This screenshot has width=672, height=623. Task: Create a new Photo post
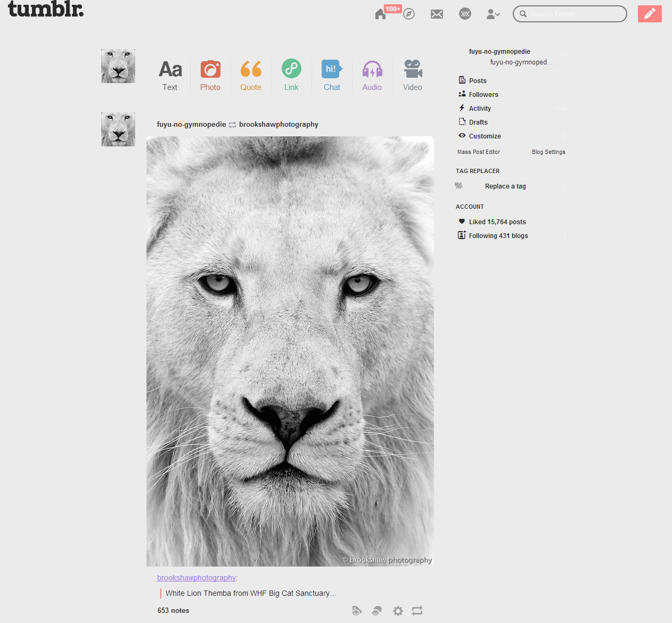click(x=210, y=75)
